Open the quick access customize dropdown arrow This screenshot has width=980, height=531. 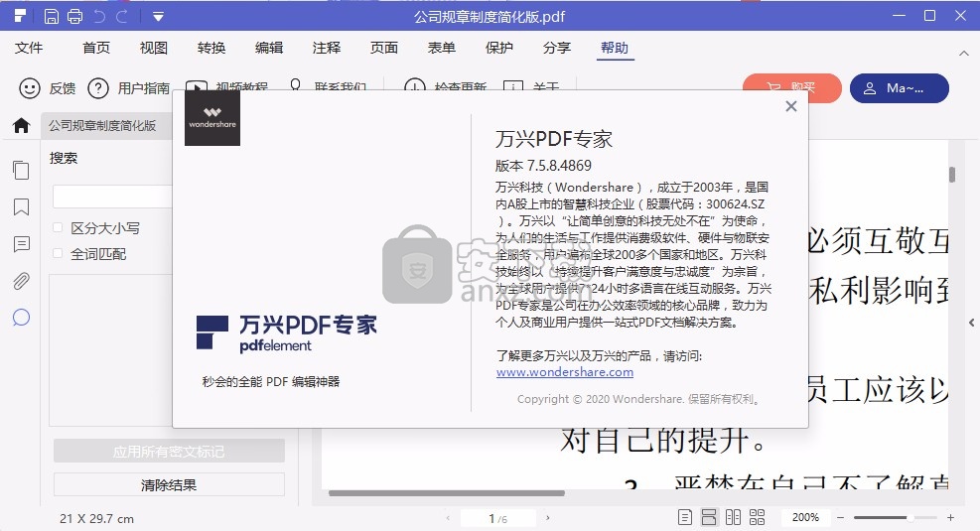pyautogui.click(x=158, y=17)
